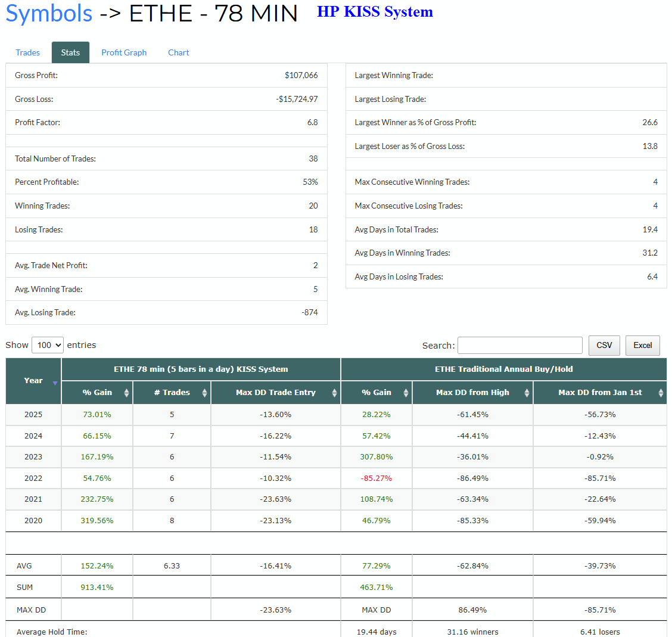
Task: Download table using Excel button
Action: pos(642,345)
